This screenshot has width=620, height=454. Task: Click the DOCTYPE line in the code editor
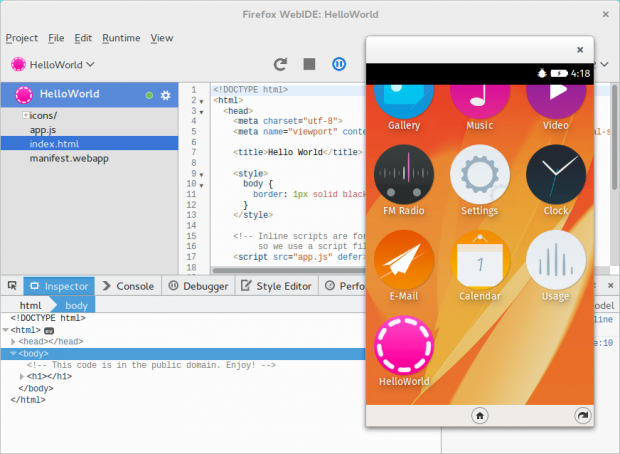tap(250, 90)
